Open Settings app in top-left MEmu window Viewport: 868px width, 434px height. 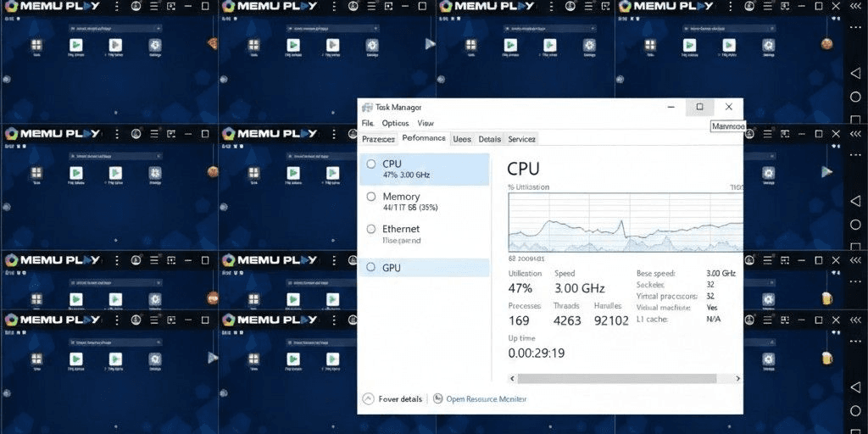(155, 46)
